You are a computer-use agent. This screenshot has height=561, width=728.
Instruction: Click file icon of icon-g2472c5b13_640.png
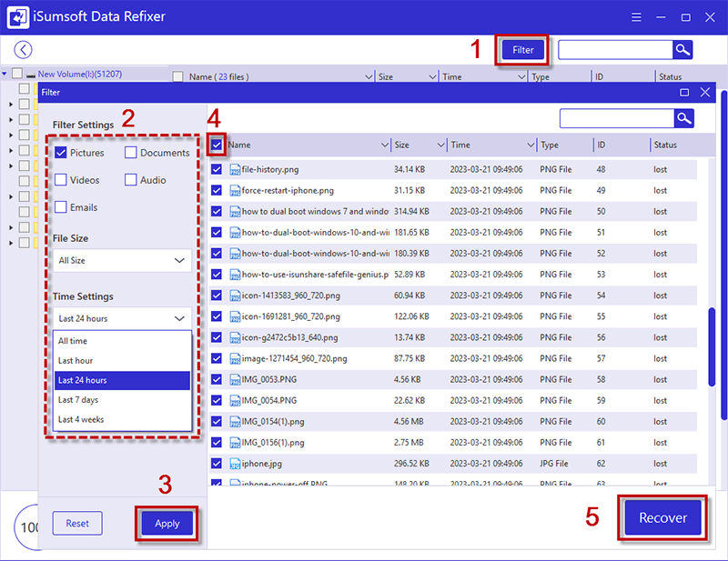pyautogui.click(x=235, y=337)
